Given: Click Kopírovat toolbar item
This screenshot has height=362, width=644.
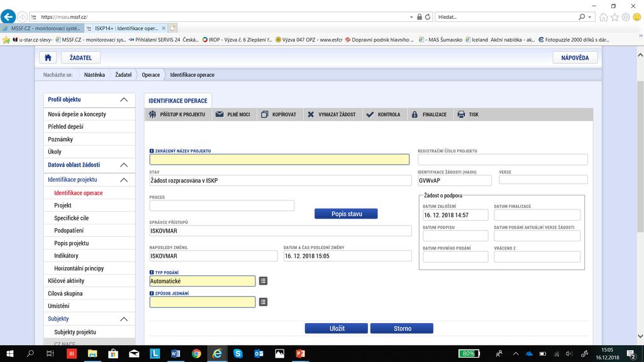Looking at the screenshot, I should point(279,114).
